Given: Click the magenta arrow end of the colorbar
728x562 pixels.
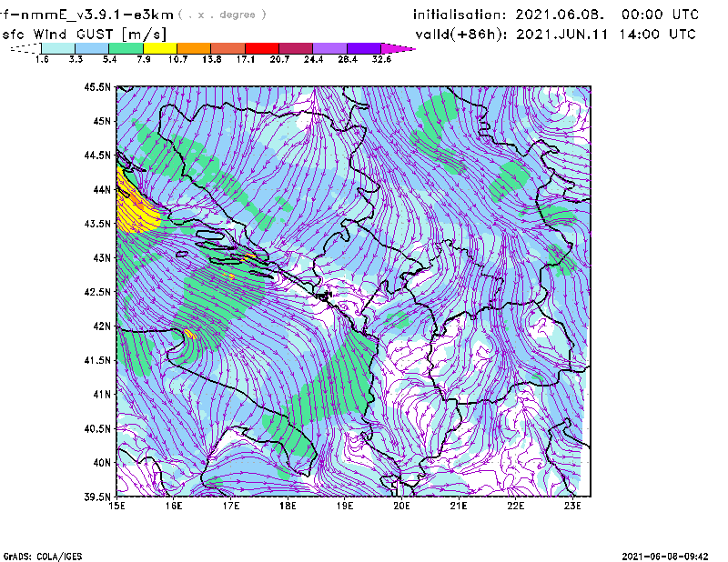Looking at the screenshot, I should [x=398, y=48].
